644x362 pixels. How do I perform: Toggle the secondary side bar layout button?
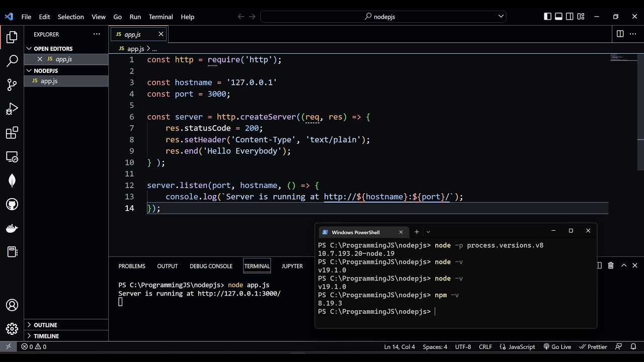tap(570, 17)
